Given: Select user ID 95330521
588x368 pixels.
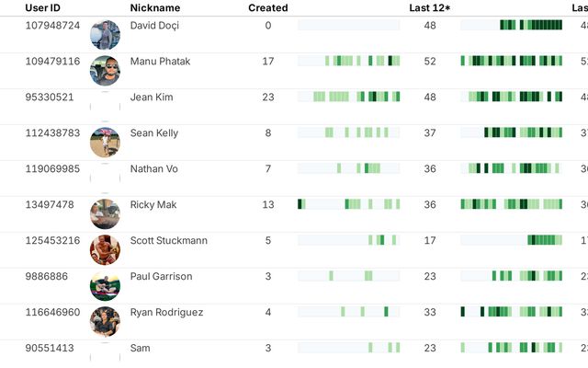Looking at the screenshot, I should (x=50, y=98).
